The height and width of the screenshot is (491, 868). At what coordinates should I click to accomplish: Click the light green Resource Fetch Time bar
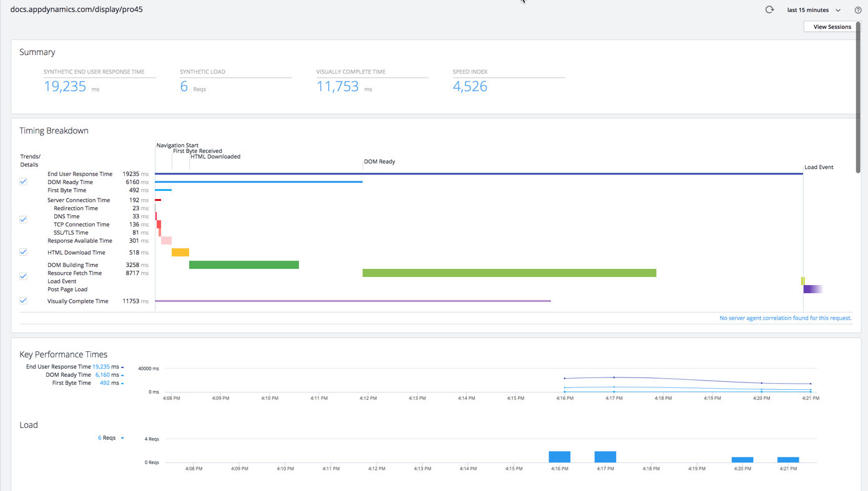click(509, 273)
